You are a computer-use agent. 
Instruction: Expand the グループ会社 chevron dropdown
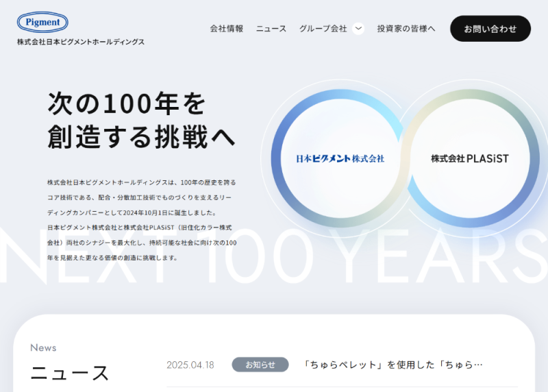(358, 29)
